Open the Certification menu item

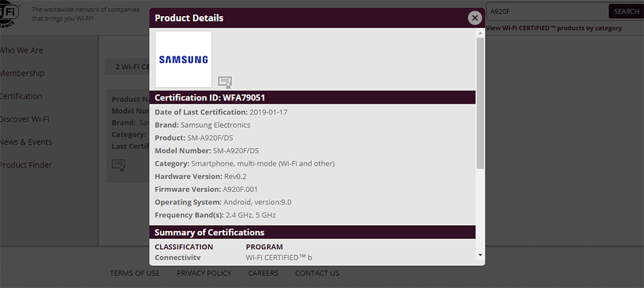point(21,96)
